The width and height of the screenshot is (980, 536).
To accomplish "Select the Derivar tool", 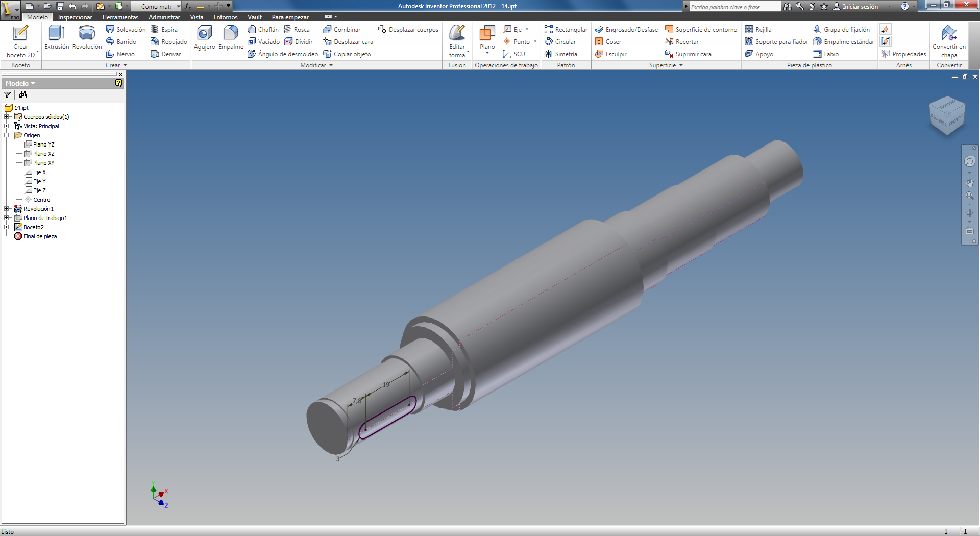I will [166, 54].
